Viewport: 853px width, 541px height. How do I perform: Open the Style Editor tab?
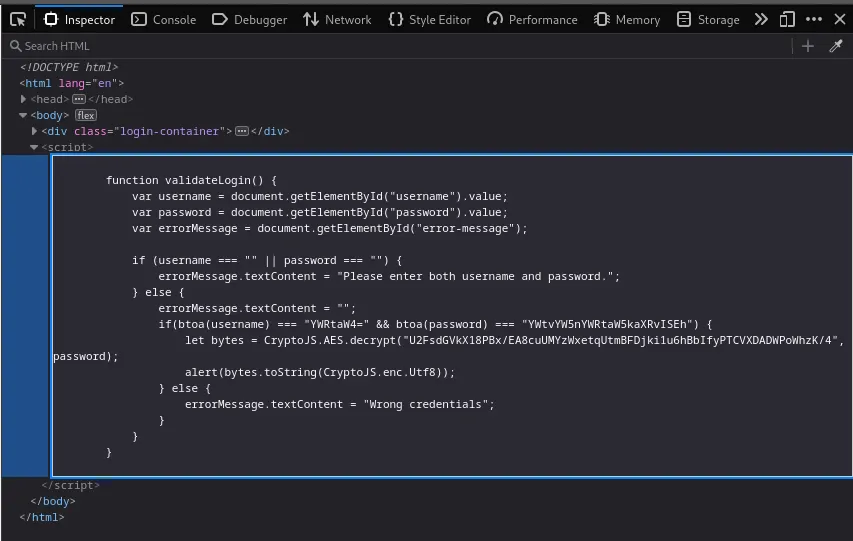pos(429,20)
